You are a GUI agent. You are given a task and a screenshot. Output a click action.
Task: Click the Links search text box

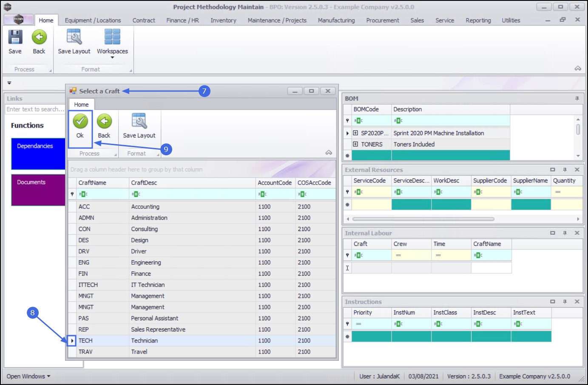(35, 109)
